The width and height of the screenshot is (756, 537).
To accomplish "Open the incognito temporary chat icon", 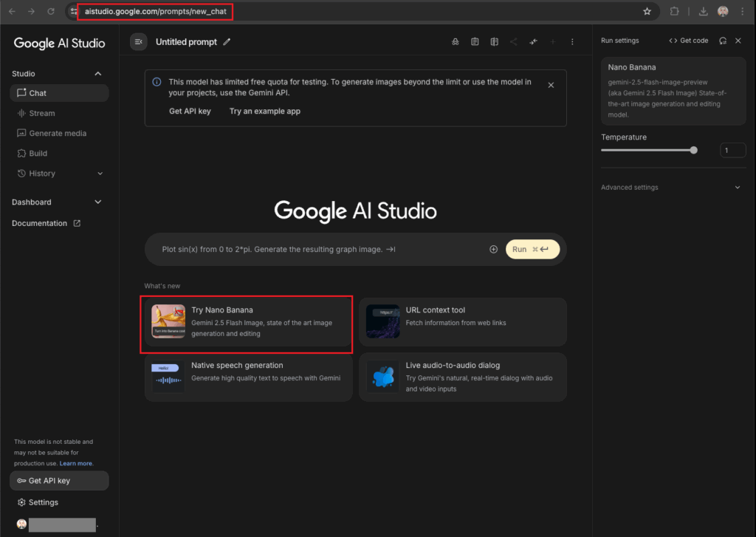I will pos(456,42).
